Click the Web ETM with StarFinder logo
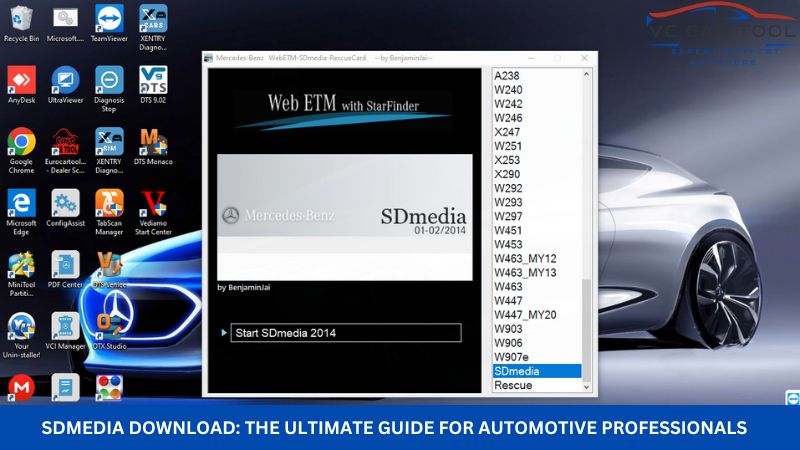 tap(343, 110)
